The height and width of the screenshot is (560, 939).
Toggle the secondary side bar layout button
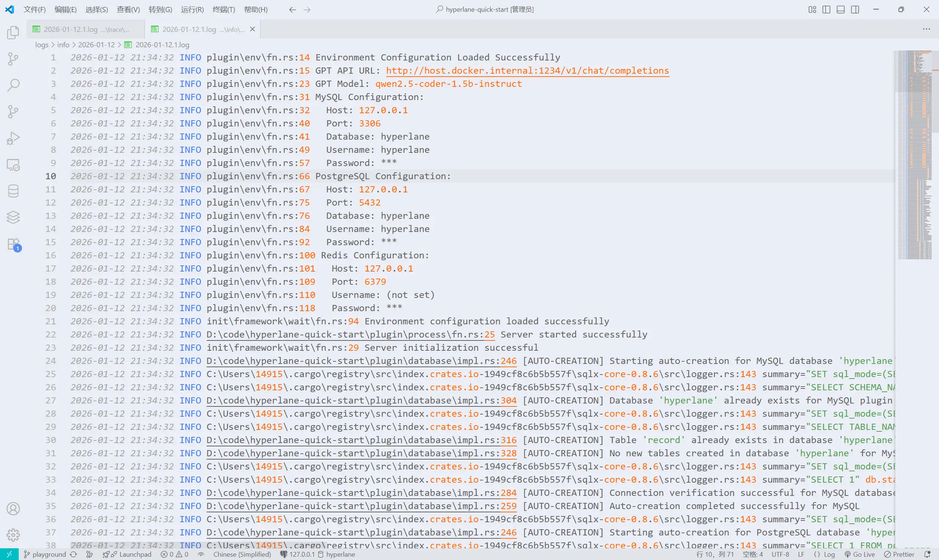855,10
